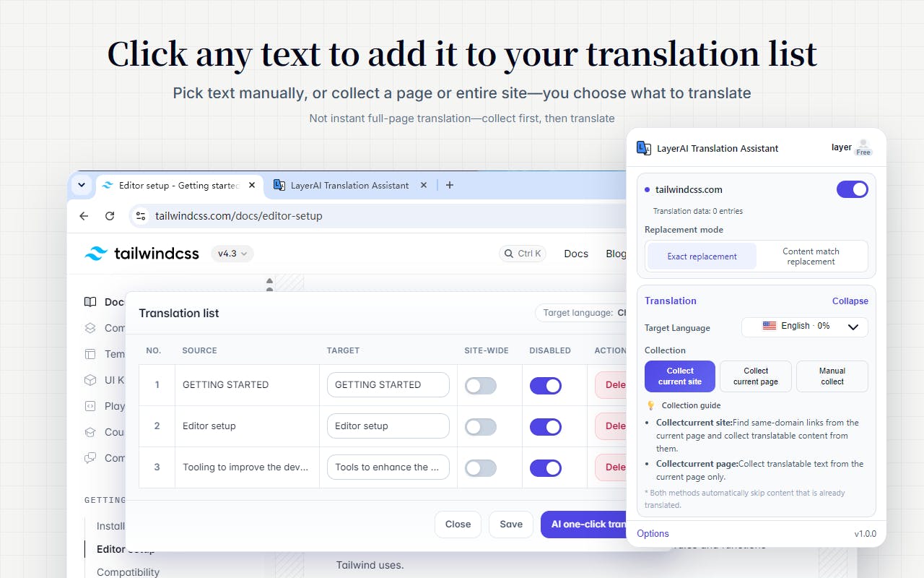Toggle Site-wide for the GETTING STARTED row
Image resolution: width=924 pixels, height=578 pixels.
pos(481,385)
